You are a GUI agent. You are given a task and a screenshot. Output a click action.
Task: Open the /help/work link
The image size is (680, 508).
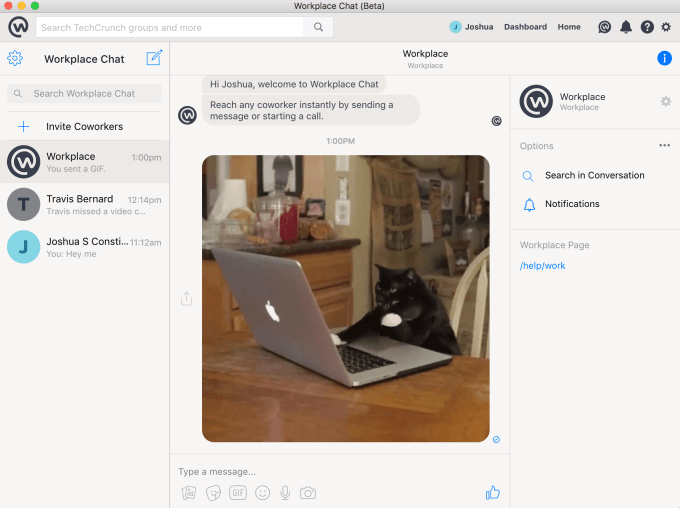pos(543,266)
